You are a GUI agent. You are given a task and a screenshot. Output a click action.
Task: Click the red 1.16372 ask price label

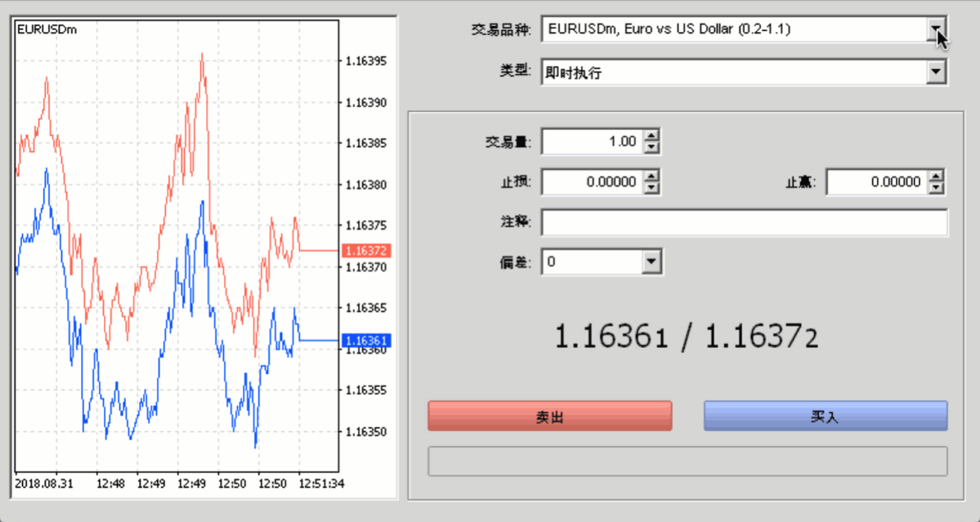[x=367, y=251]
